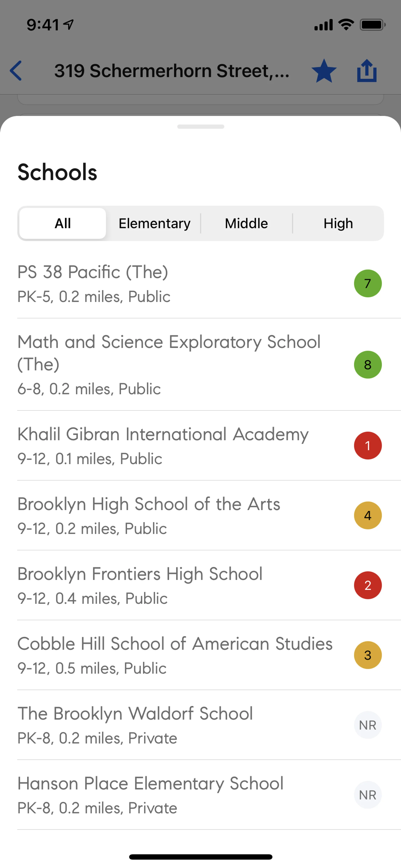The width and height of the screenshot is (401, 868).
Task: Tap green rating 8 badge
Action: point(368,365)
